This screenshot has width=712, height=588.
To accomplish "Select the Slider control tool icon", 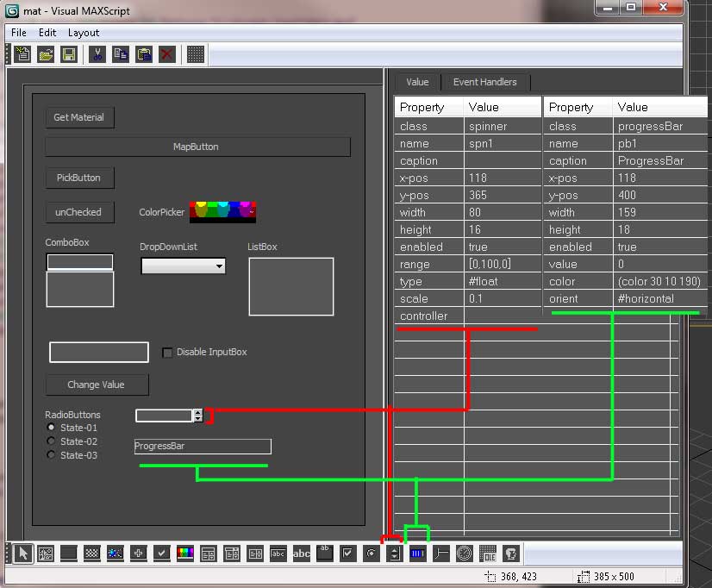I will (x=441, y=553).
